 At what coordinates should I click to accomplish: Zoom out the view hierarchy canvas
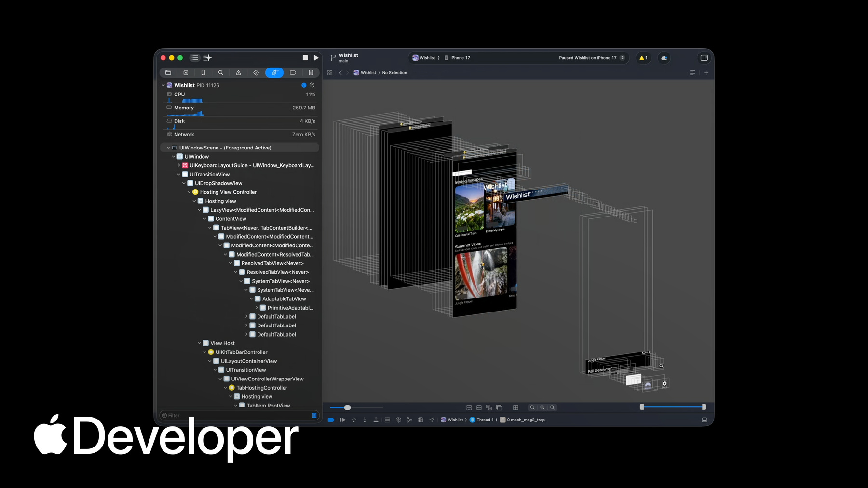[532, 407]
